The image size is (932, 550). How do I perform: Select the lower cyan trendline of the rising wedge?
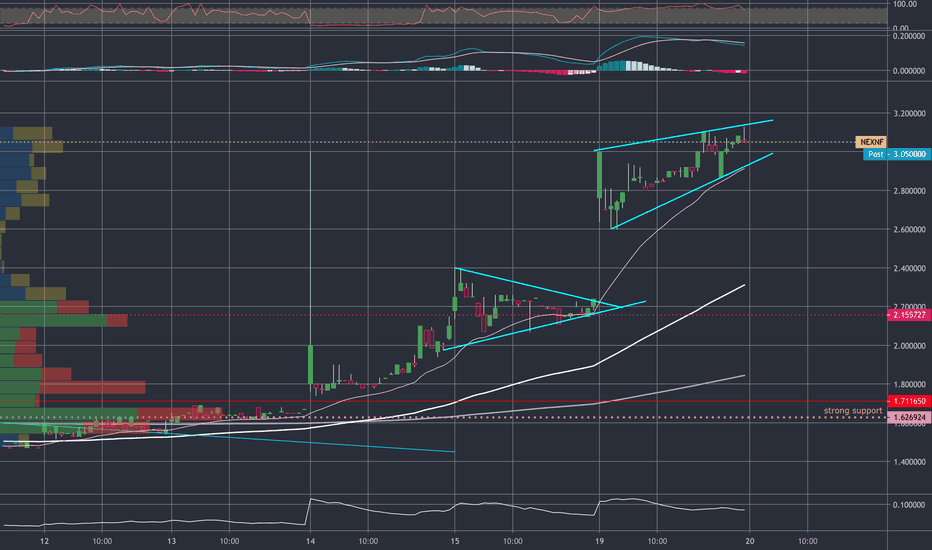692,191
